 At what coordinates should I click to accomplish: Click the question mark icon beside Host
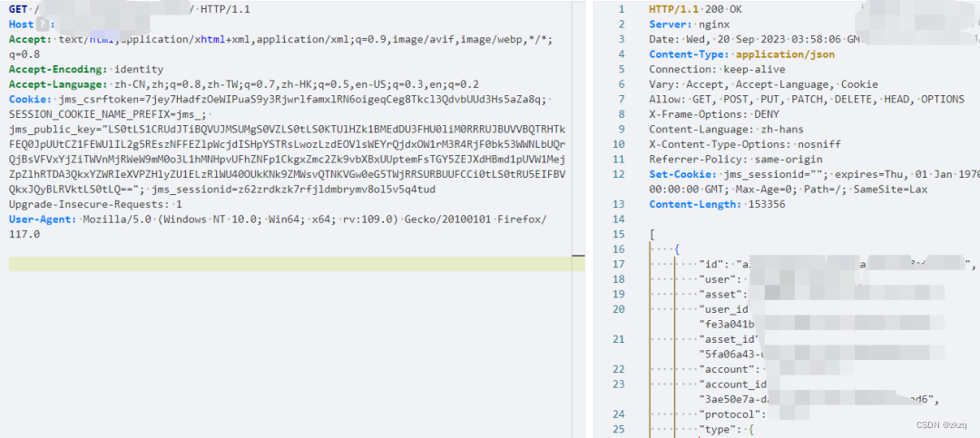[x=42, y=24]
